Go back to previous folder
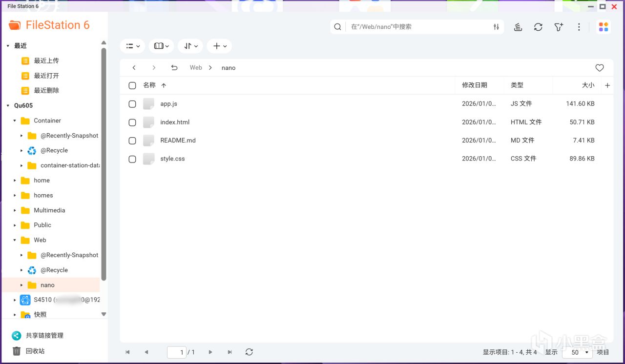Viewport: 625px width, 364px height. (x=134, y=68)
